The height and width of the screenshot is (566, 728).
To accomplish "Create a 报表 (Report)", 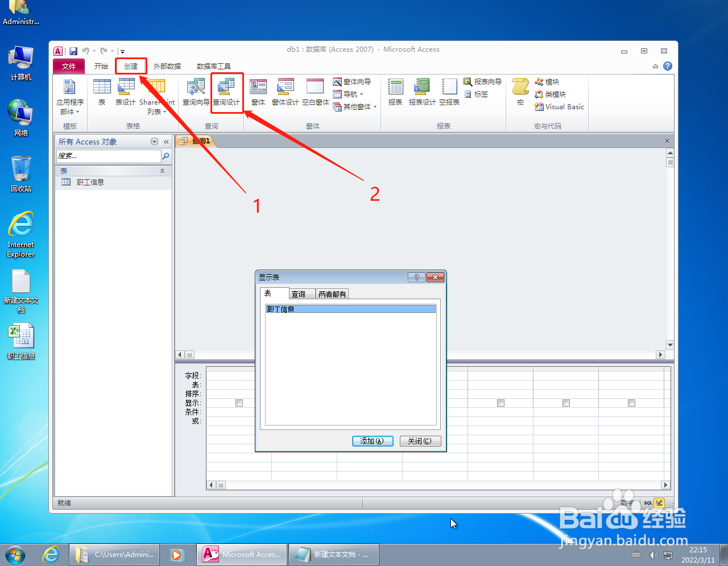I will 395,92.
